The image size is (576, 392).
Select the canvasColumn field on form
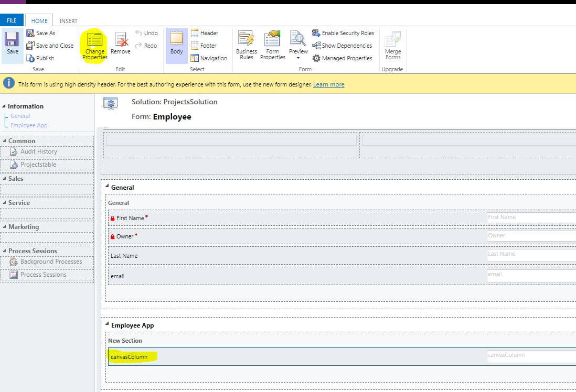[129, 357]
